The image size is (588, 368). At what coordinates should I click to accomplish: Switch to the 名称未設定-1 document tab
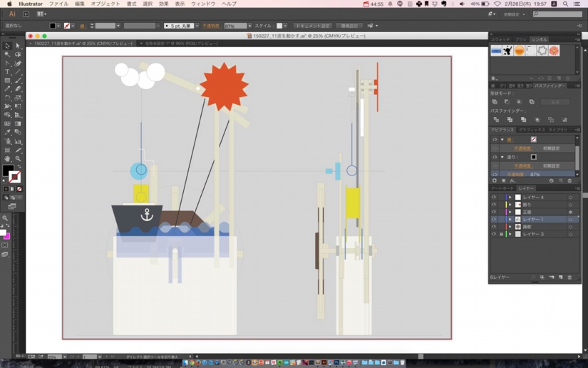(x=181, y=44)
